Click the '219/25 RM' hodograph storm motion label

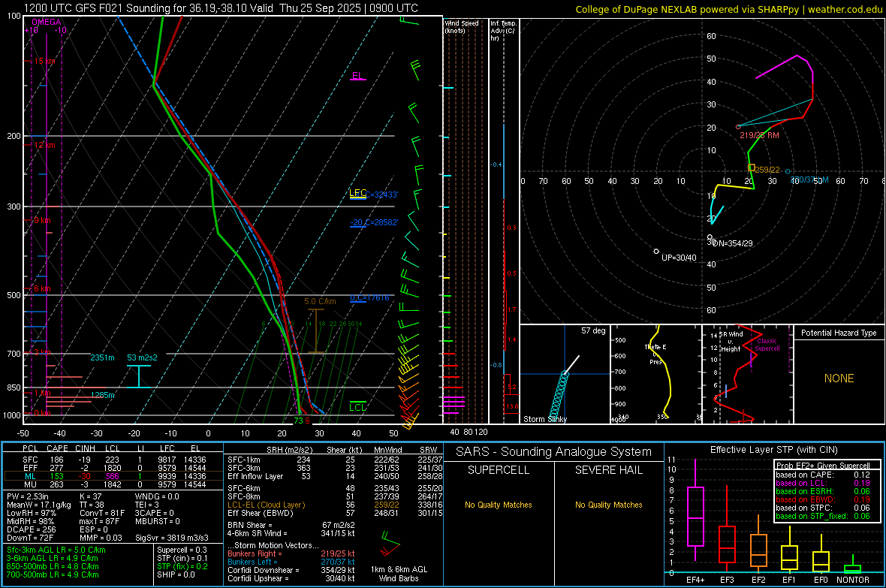[x=759, y=136]
